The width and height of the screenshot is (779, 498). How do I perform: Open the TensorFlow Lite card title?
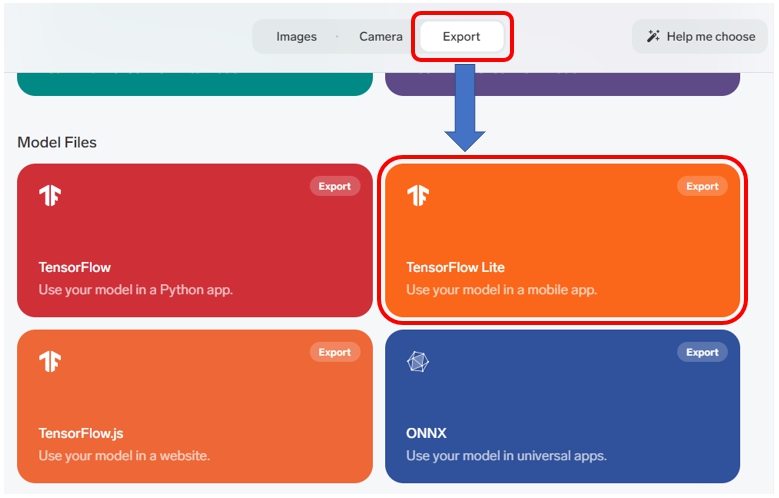tap(455, 267)
